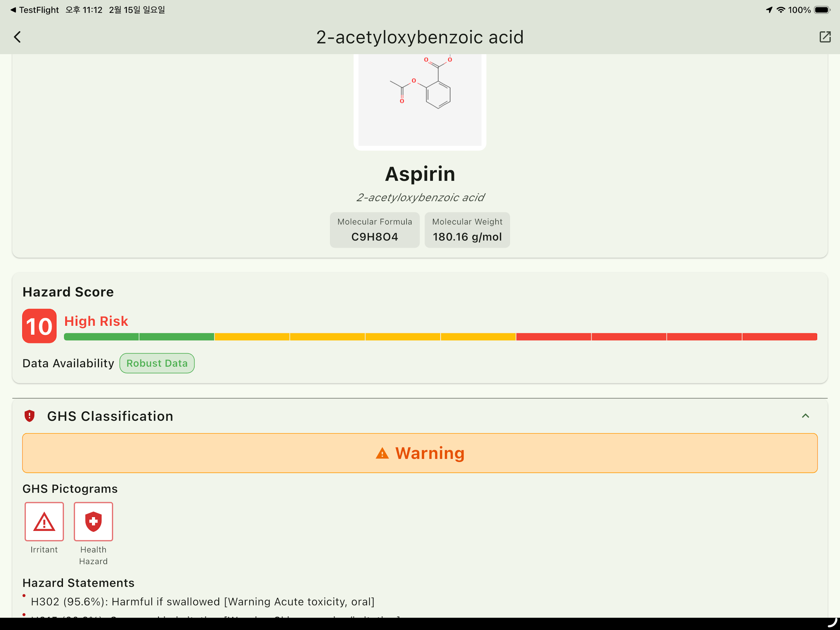Return to TestFlight from the status bar
This screenshot has width=840, height=630.
tap(34, 10)
